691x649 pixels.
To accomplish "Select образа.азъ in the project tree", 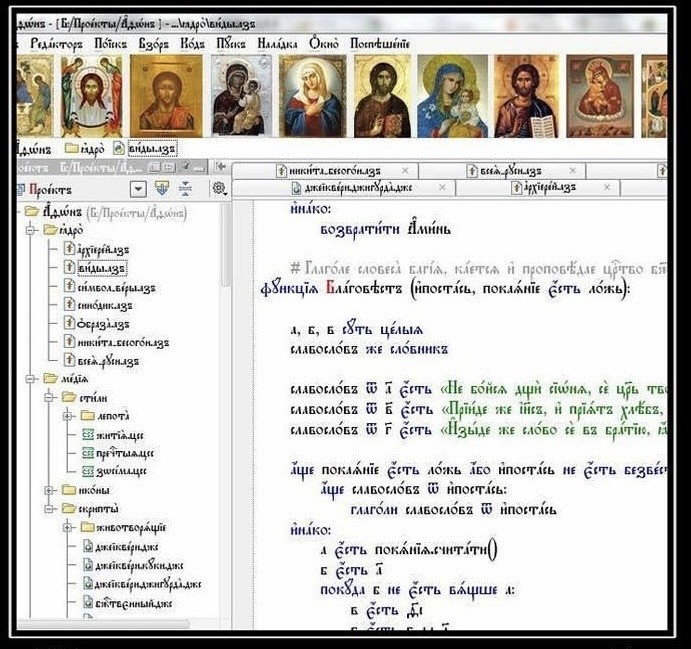I will click(x=97, y=323).
